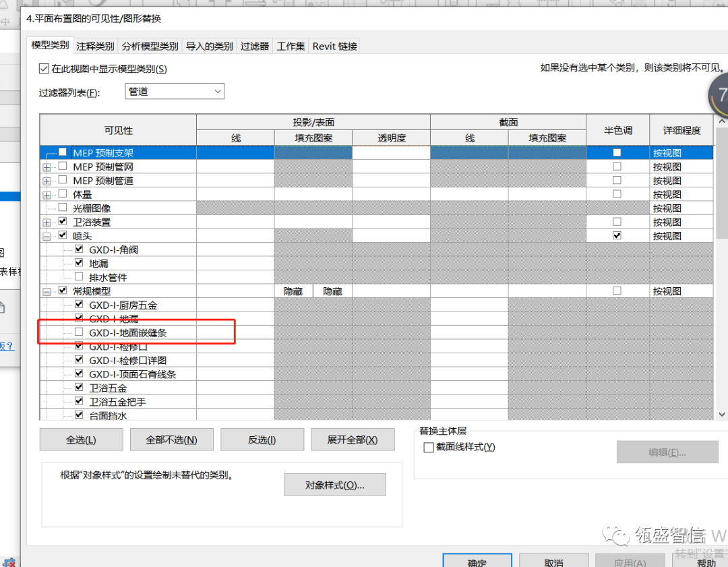Viewport: 728px width, 567px height.
Task: Uncheck GXD-I-检修口详图 checkbox
Action: pyautogui.click(x=79, y=360)
